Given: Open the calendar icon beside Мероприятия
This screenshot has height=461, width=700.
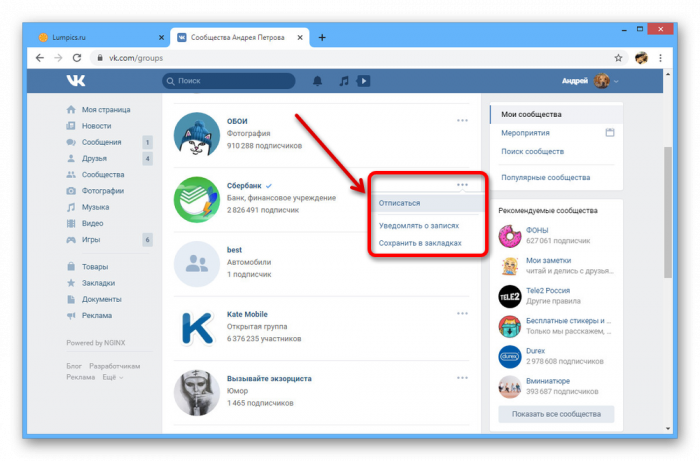Looking at the screenshot, I should (609, 133).
